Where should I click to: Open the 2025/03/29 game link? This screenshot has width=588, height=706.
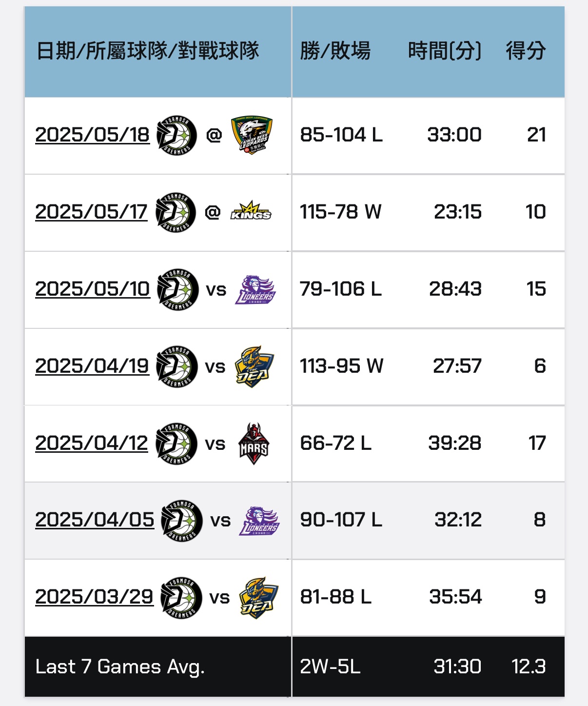coord(94,597)
